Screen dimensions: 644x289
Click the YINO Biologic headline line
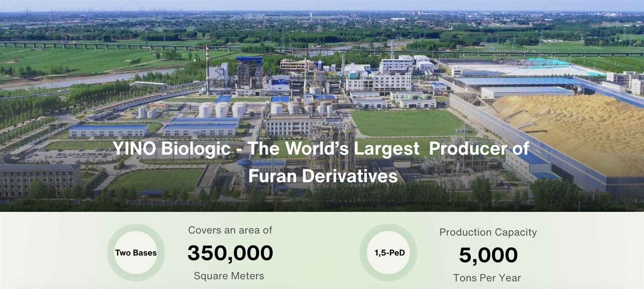pyautogui.click(x=321, y=148)
